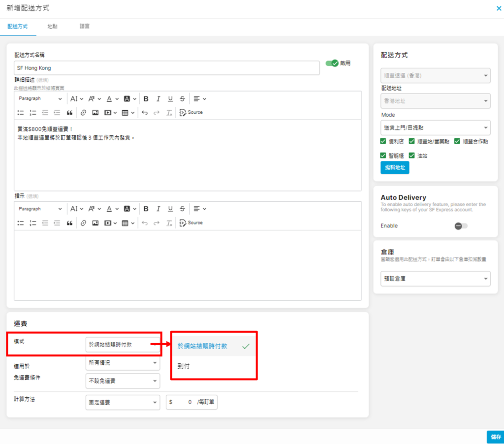This screenshot has height=444, width=504.
Task: Uncheck the 便利店 checkbox
Action: [x=383, y=141]
